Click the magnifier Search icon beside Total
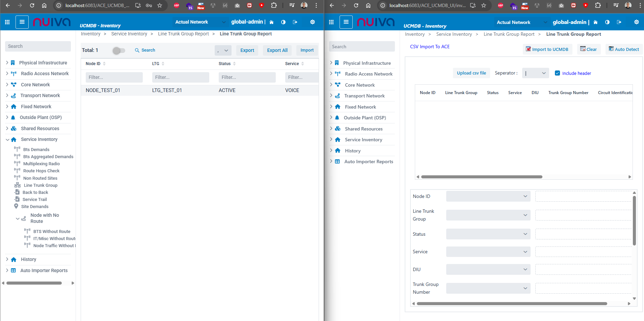This screenshot has height=321, width=644. coord(137,50)
